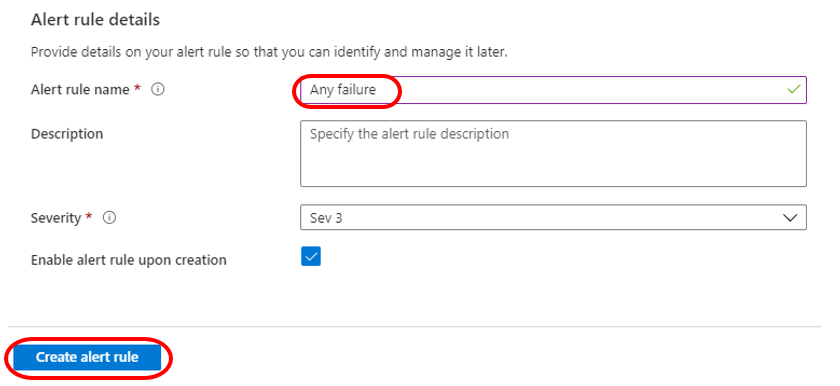840x386 pixels.
Task: Click into the Alert rule name field
Action: 553,89
